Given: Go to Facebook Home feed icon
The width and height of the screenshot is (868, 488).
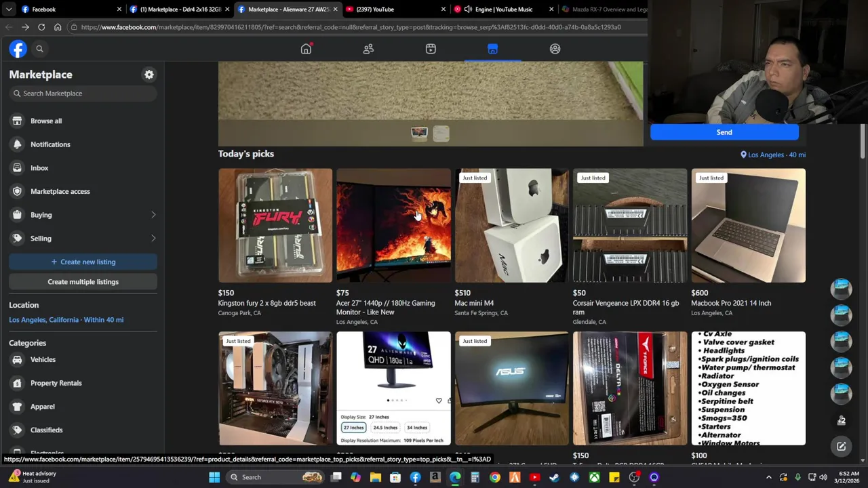Looking at the screenshot, I should click(306, 49).
